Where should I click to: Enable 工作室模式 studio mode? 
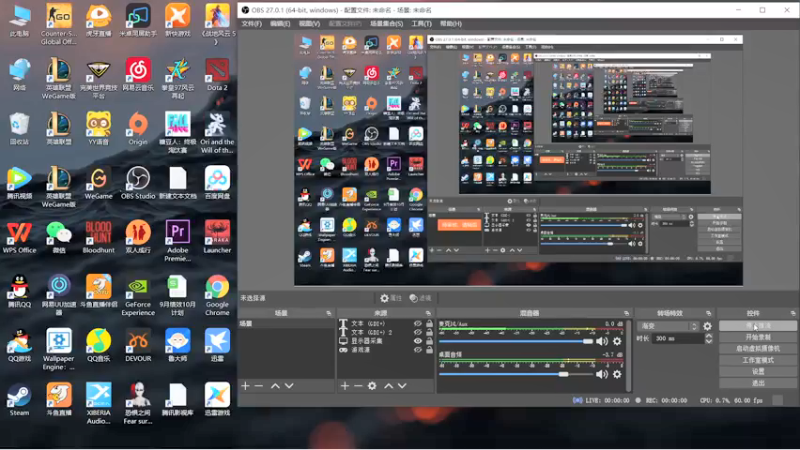pyautogui.click(x=758, y=360)
